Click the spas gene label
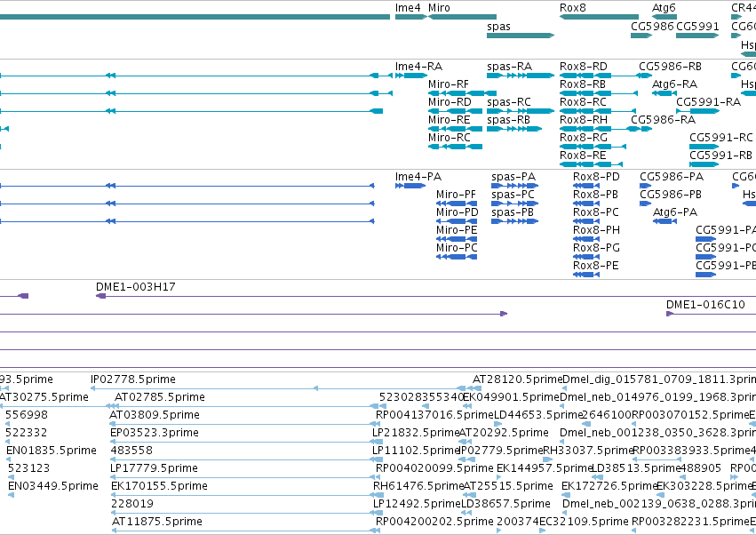 click(498, 26)
